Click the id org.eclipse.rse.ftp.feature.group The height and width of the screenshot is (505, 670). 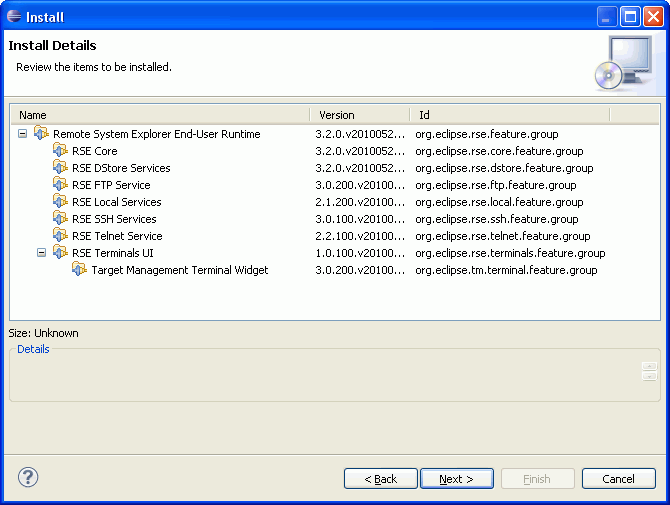(x=496, y=185)
